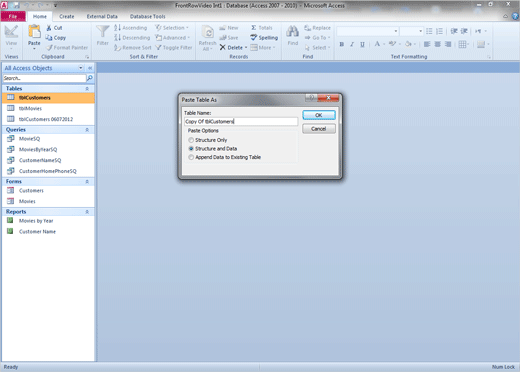Click the Filter funnel icon
Screen dimensions: 520x372
103,32
